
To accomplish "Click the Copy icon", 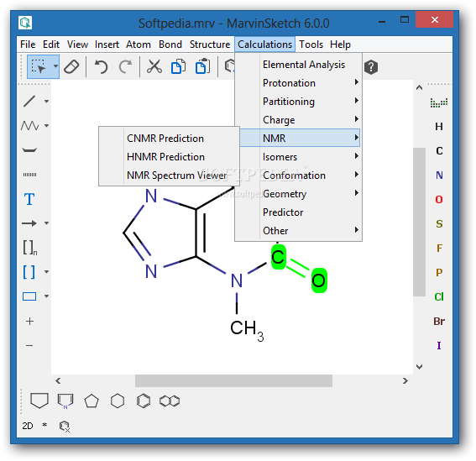I will 179,66.
